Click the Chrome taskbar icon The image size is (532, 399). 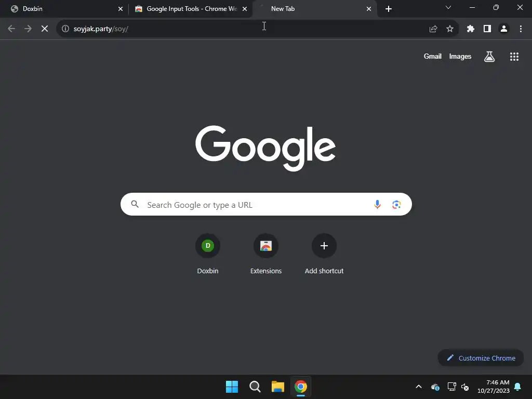click(301, 387)
